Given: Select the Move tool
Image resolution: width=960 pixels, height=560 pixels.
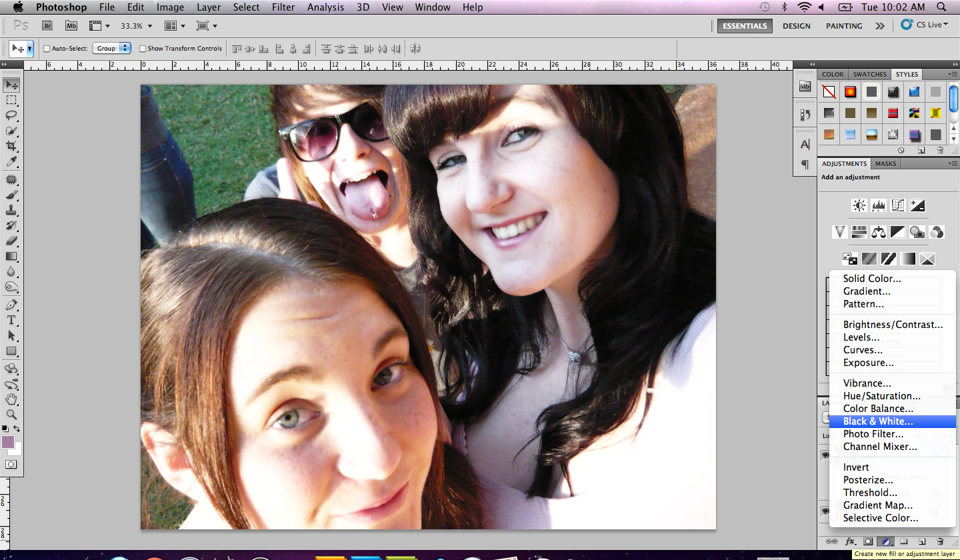Looking at the screenshot, I should pos(12,85).
